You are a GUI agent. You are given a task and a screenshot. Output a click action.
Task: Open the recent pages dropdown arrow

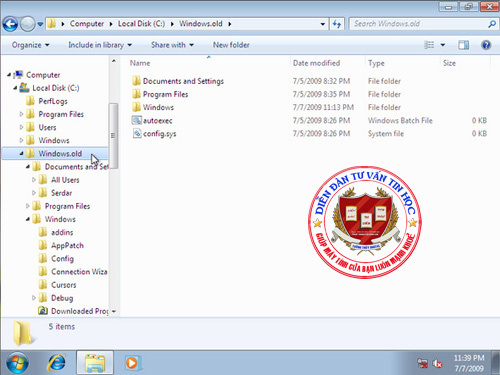[40, 24]
